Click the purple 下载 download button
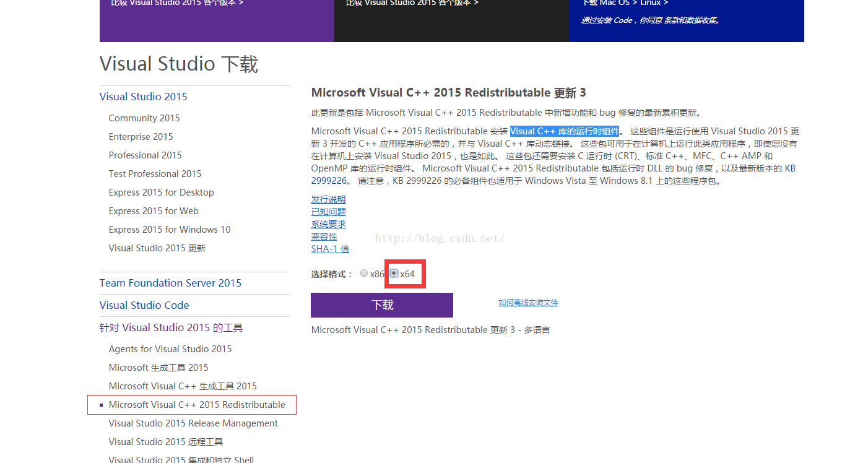Viewport: 868px width, 463px height. (x=382, y=305)
